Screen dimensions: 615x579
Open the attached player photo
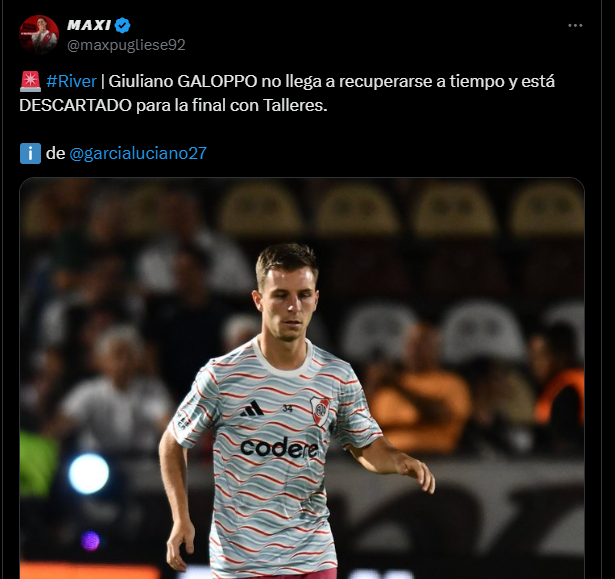(x=302, y=378)
